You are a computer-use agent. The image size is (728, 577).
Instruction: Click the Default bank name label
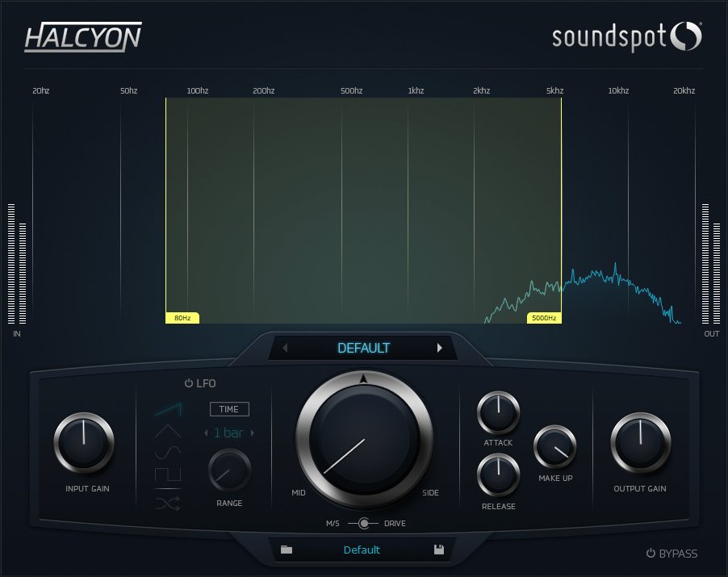362,550
